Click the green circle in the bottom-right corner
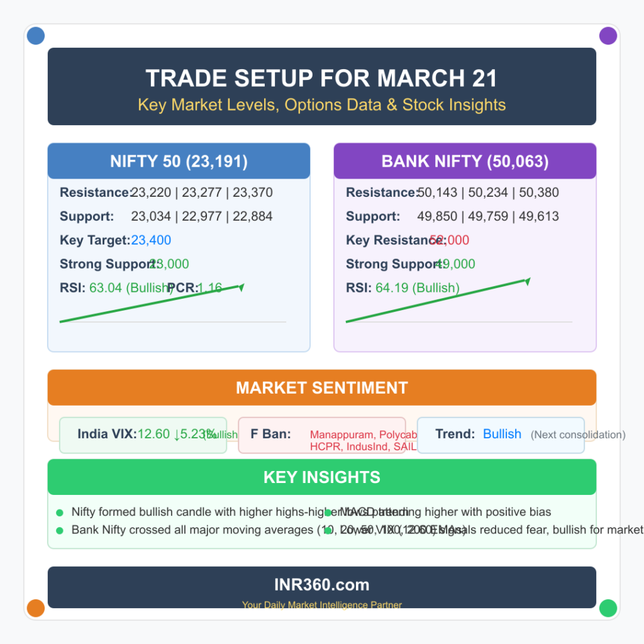 point(608,608)
